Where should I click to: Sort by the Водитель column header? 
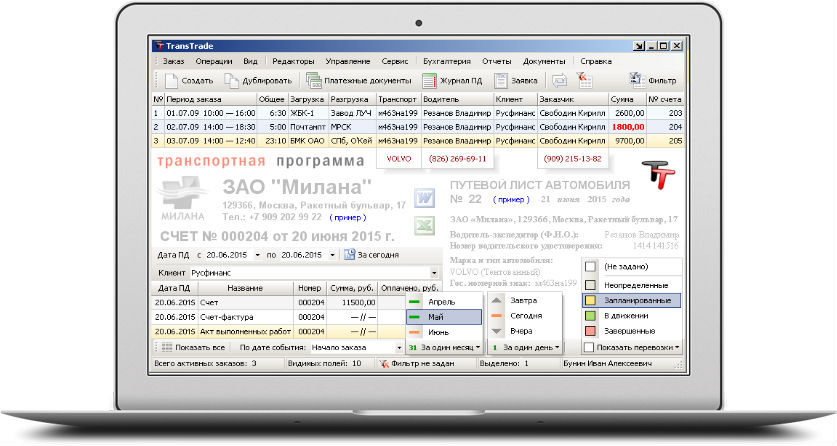click(456, 99)
